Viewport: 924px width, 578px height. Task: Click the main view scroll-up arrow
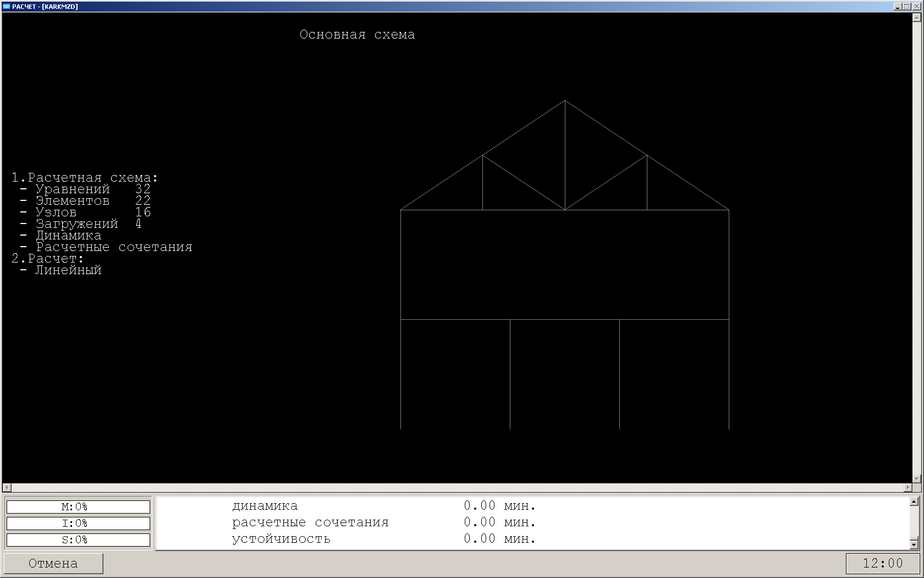[917, 18]
